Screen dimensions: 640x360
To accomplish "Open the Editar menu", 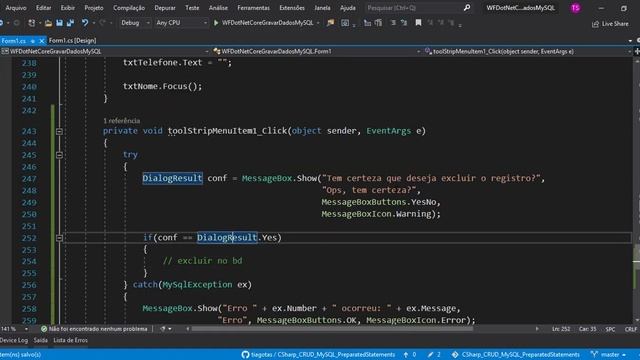I will (43, 8).
